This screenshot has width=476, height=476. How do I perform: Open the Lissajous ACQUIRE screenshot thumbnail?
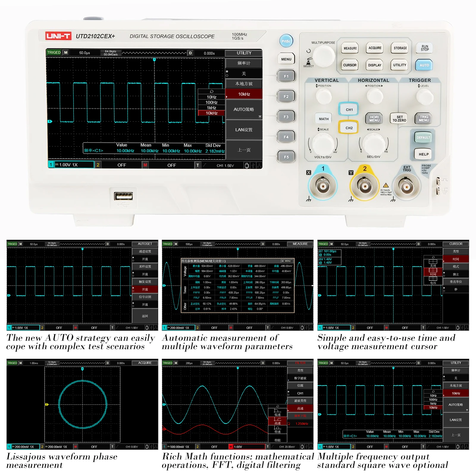coord(82,404)
